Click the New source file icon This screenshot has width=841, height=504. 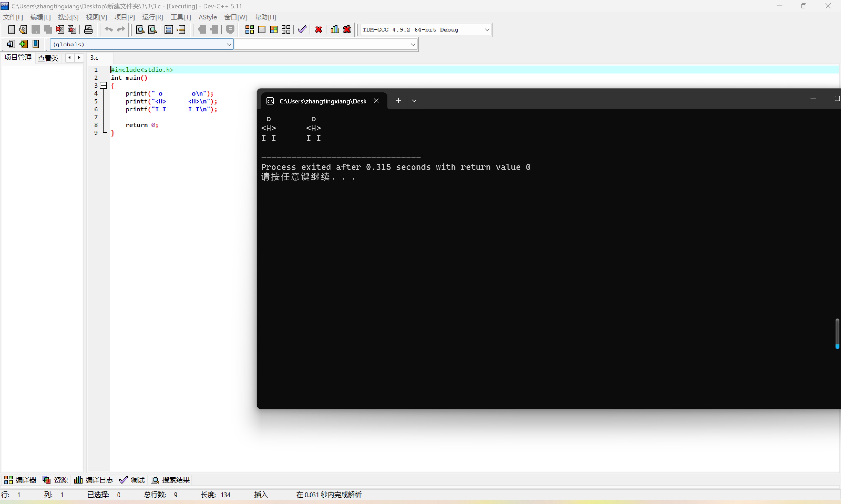11,30
